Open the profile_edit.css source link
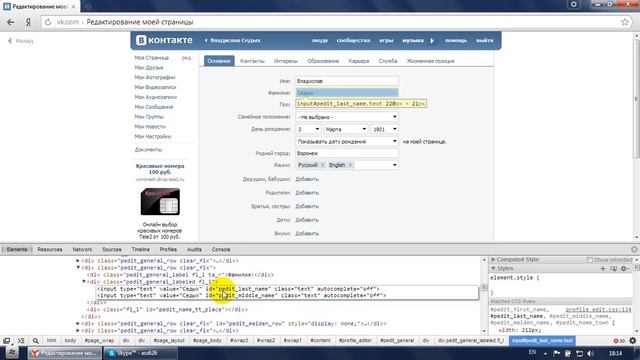 coord(598,310)
